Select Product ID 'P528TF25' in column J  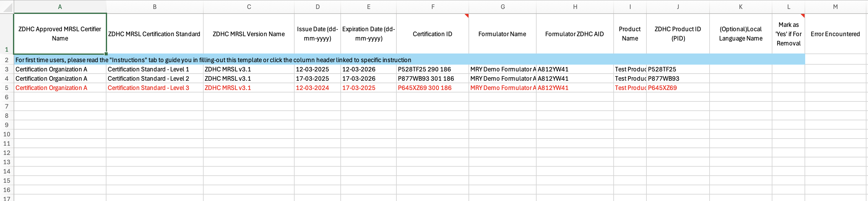678,69
